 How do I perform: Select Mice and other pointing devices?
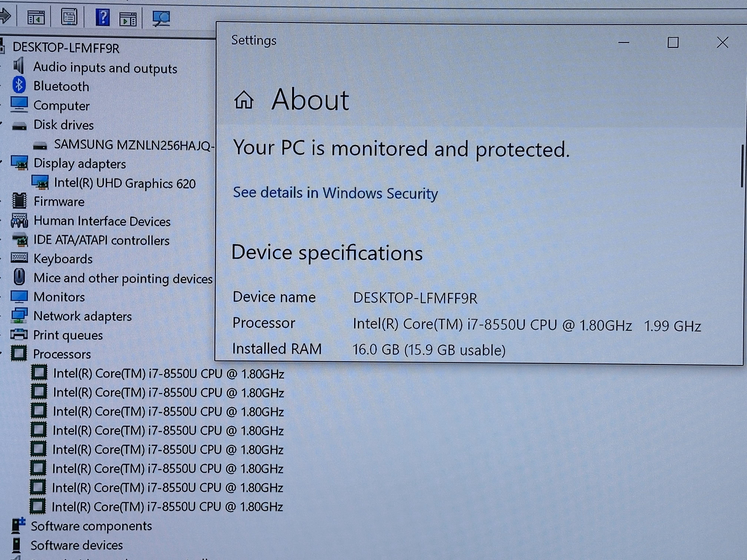[123, 279]
